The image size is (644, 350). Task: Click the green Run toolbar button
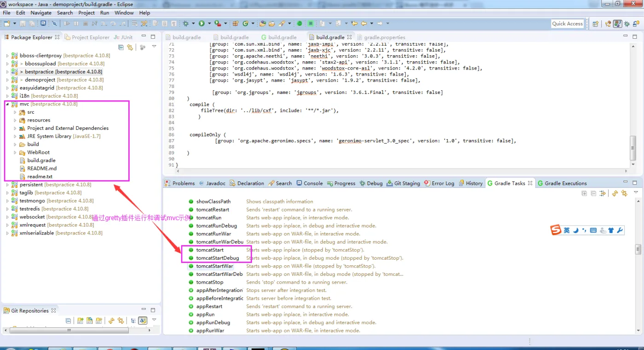[201, 23]
